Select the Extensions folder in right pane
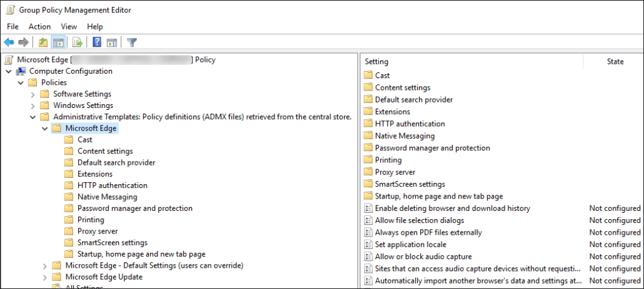The height and width of the screenshot is (289, 644). (x=392, y=112)
